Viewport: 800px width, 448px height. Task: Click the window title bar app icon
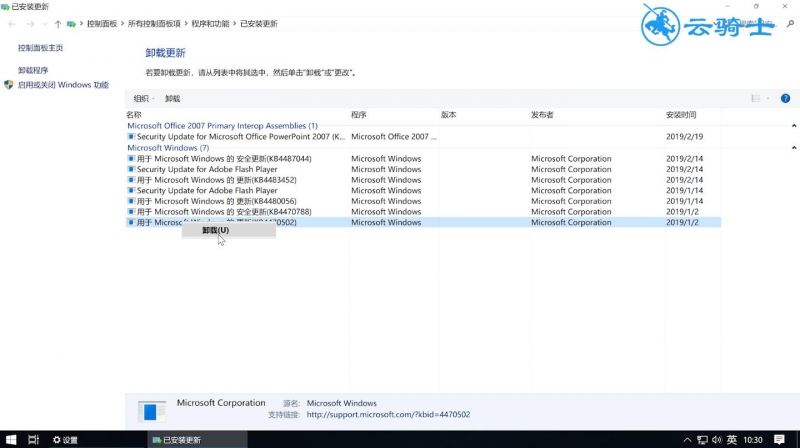point(5,7)
